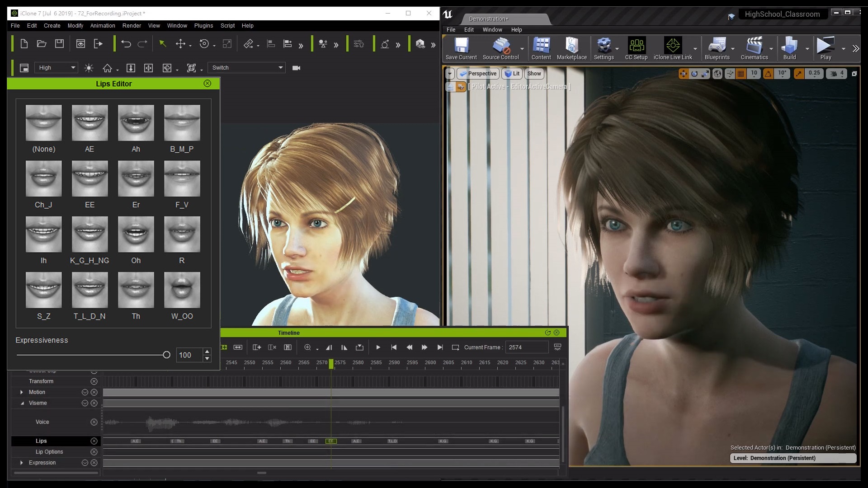Expand the Expression track
The image size is (868, 488).
pyautogui.click(x=21, y=463)
